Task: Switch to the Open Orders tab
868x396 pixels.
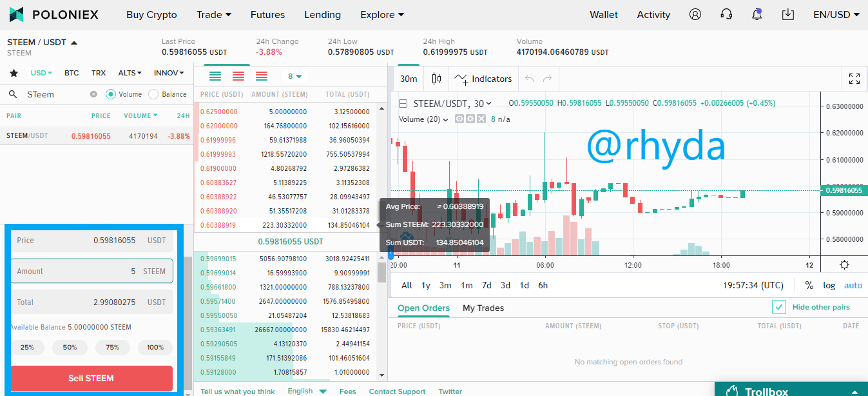Action: pos(423,308)
